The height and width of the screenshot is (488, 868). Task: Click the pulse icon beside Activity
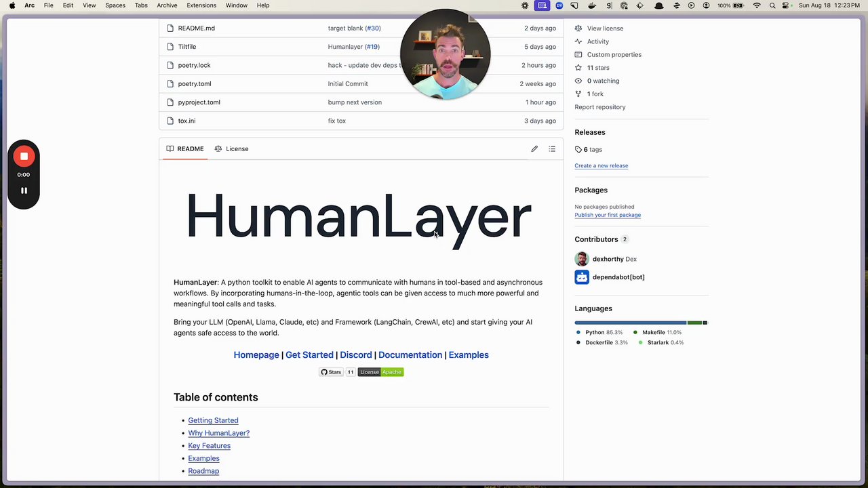pos(578,41)
